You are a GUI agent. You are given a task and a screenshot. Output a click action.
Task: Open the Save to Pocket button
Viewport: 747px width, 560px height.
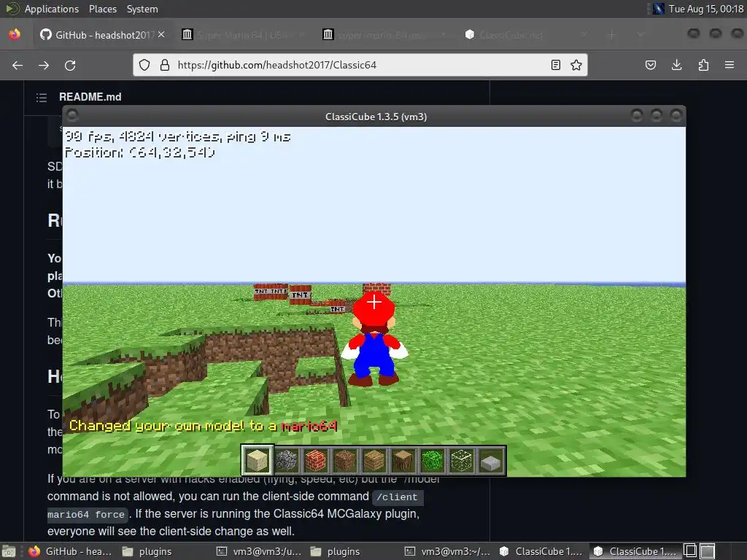coord(650,65)
